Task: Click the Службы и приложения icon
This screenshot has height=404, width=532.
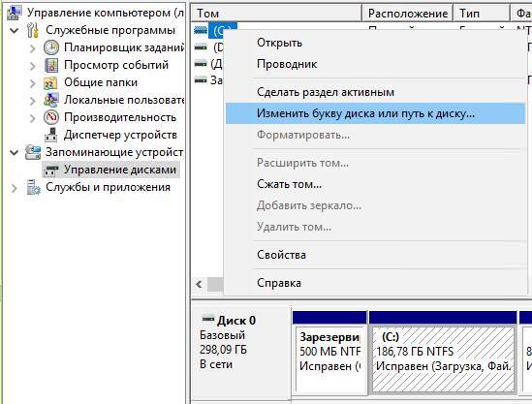Action: tap(33, 187)
